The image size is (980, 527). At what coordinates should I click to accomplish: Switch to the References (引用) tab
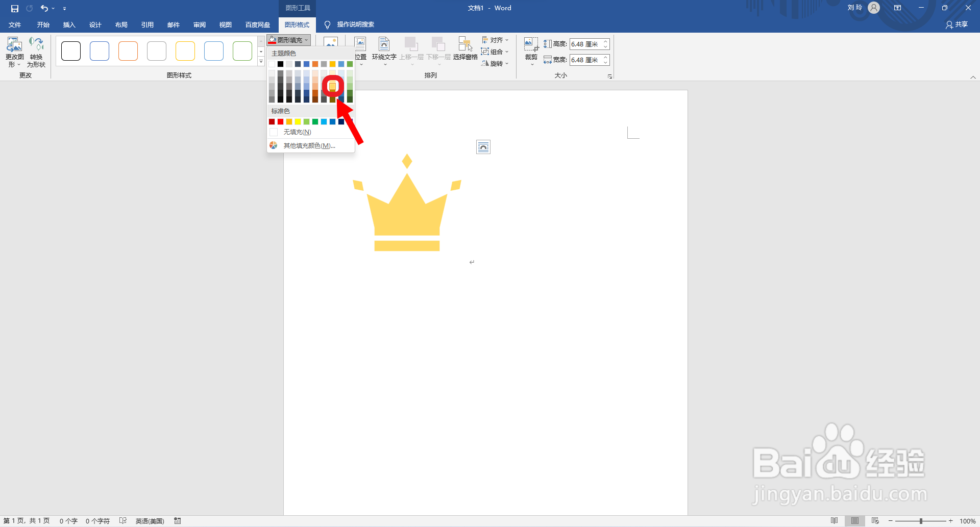tap(147, 24)
